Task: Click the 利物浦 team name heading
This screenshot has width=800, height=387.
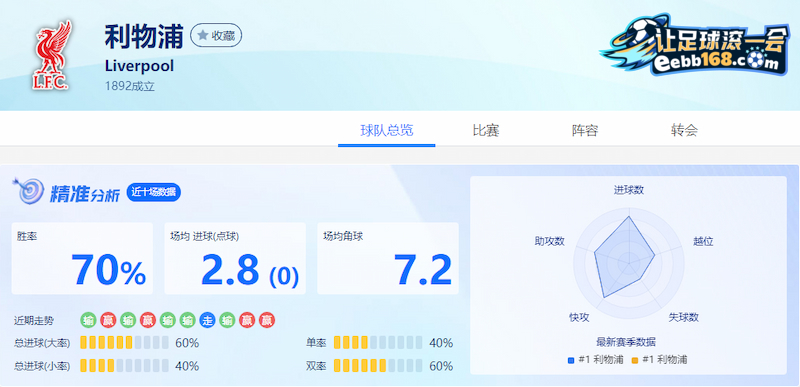Action: pyautogui.click(x=144, y=37)
